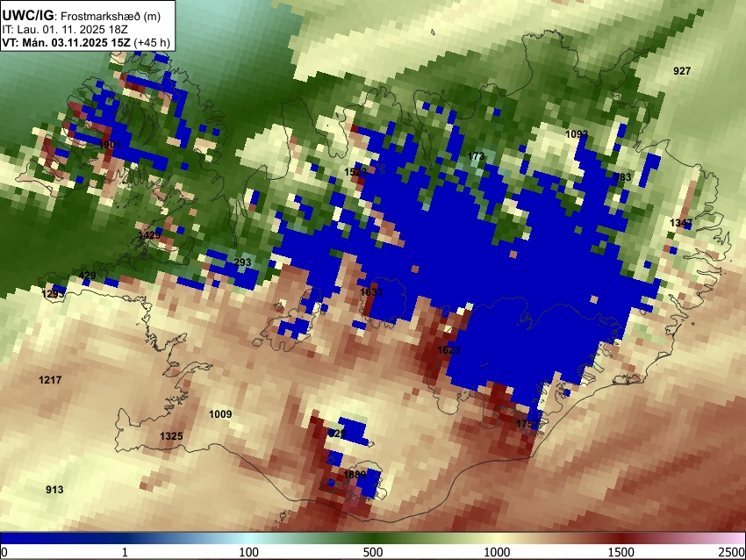Click the map value "1325"
This screenshot has width=746, height=560.
point(171,436)
